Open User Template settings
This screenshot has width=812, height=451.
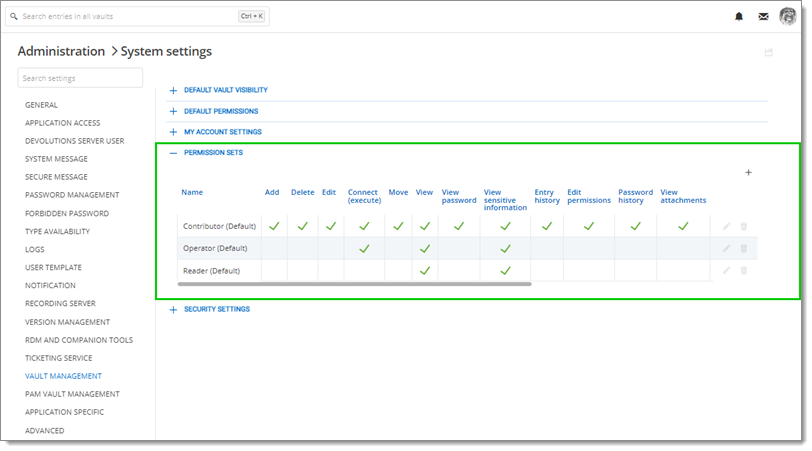click(x=53, y=268)
